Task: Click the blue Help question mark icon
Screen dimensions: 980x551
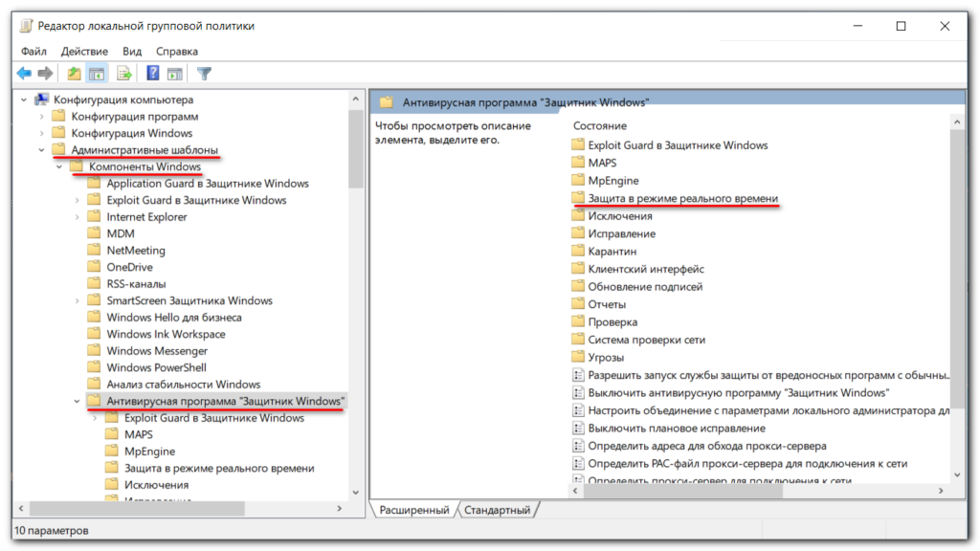Action: pos(152,73)
